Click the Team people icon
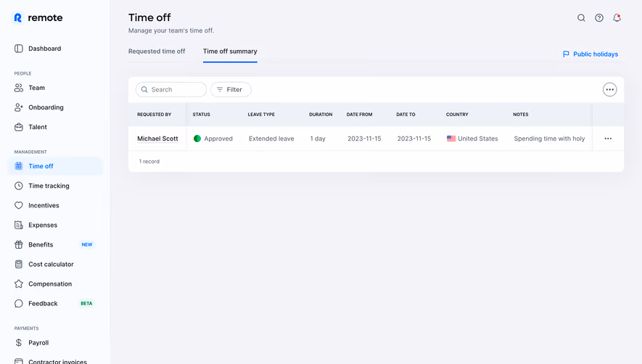Image resolution: width=642 pixels, height=364 pixels. point(18,88)
